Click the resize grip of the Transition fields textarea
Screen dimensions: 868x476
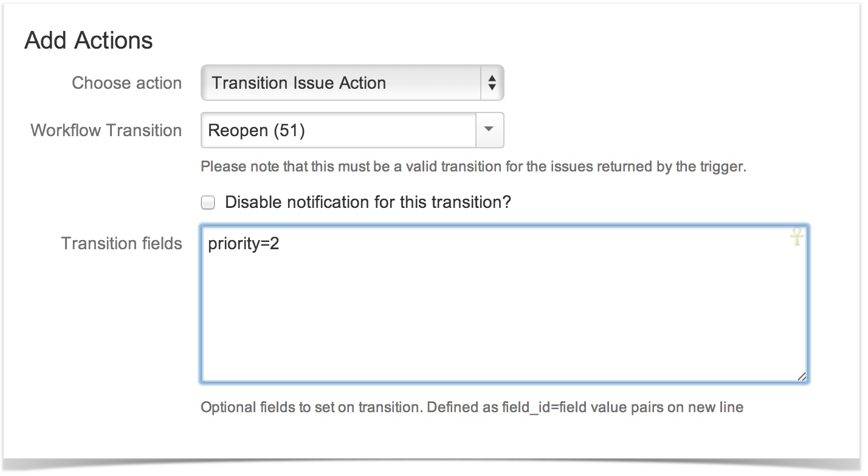pos(802,376)
